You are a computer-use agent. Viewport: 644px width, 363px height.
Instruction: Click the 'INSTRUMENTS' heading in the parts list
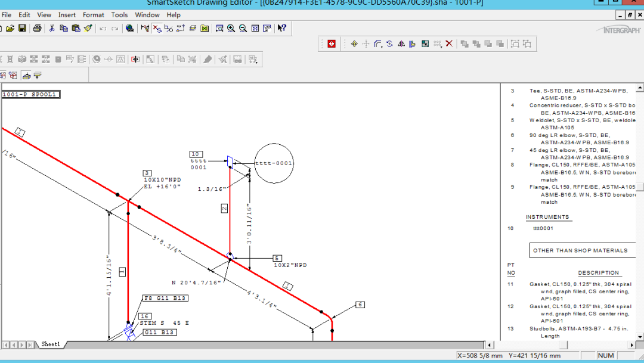tap(547, 217)
